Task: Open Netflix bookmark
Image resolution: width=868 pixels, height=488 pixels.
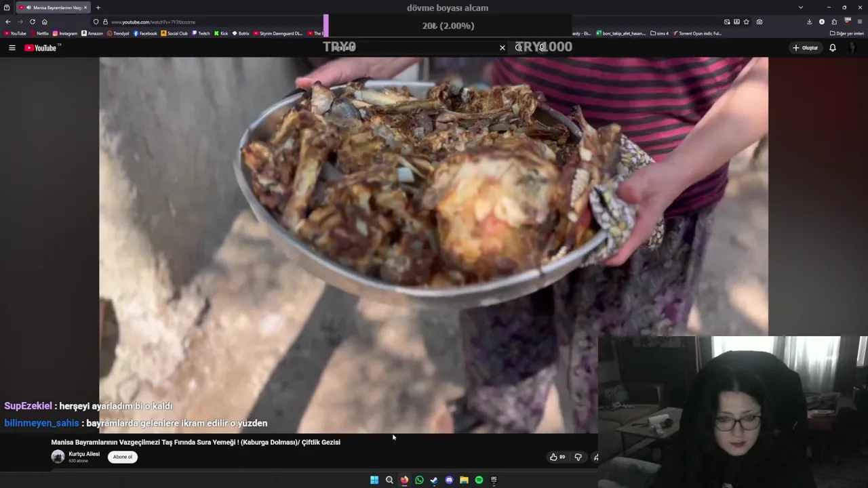Action: 39,33
